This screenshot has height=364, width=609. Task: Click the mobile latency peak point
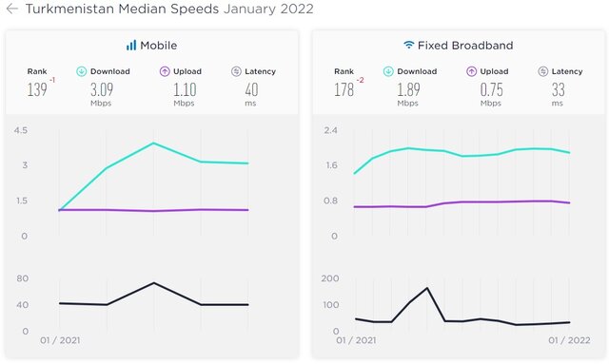pyautogui.click(x=154, y=283)
